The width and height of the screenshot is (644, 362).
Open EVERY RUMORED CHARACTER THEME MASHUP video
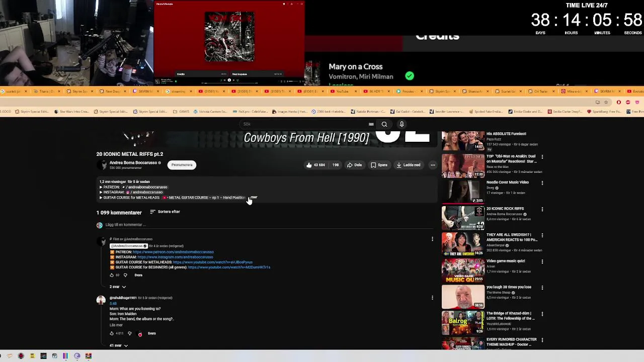(463, 344)
